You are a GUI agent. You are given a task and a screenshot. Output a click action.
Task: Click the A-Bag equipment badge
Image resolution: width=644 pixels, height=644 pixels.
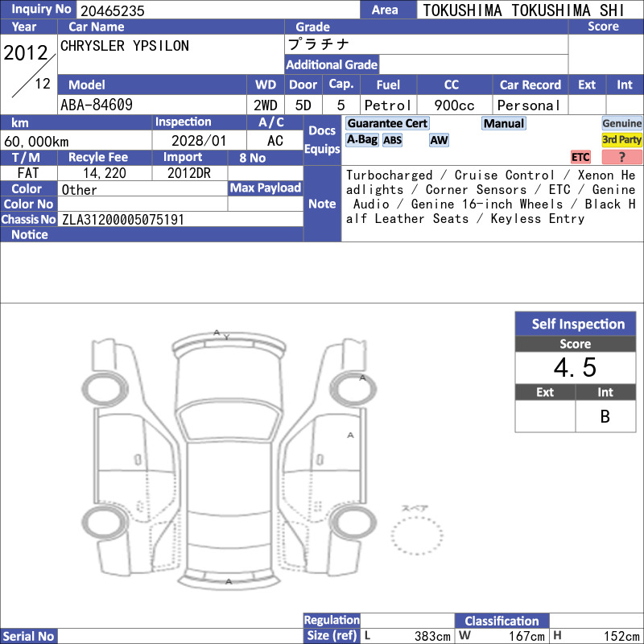click(361, 140)
